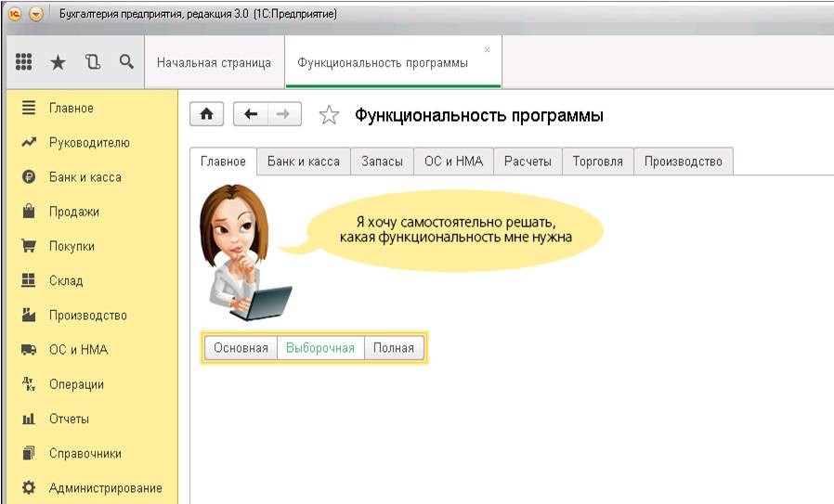Open Банк и касса sidebar section
This screenshot has height=504, width=834.
(85, 177)
